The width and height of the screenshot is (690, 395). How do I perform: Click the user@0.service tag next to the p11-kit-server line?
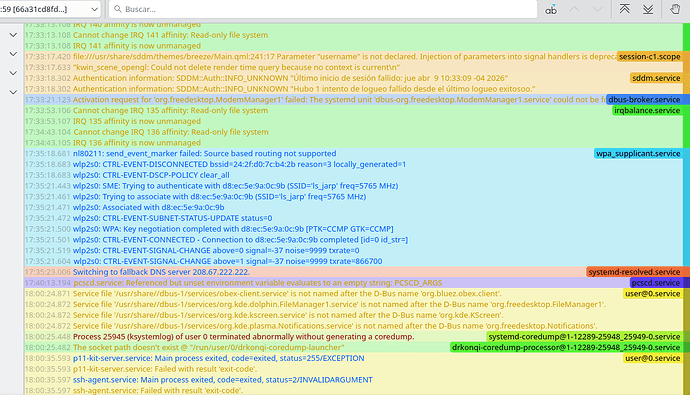click(653, 358)
